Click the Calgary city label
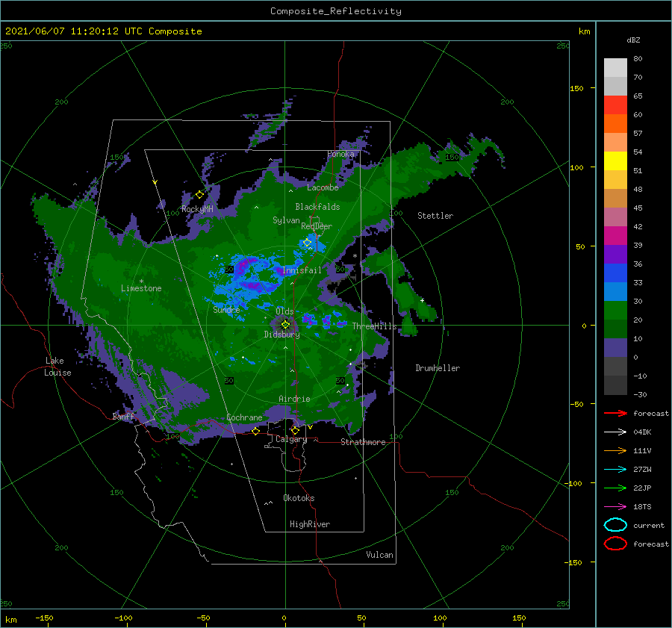This screenshot has width=672, height=628. coord(291,439)
